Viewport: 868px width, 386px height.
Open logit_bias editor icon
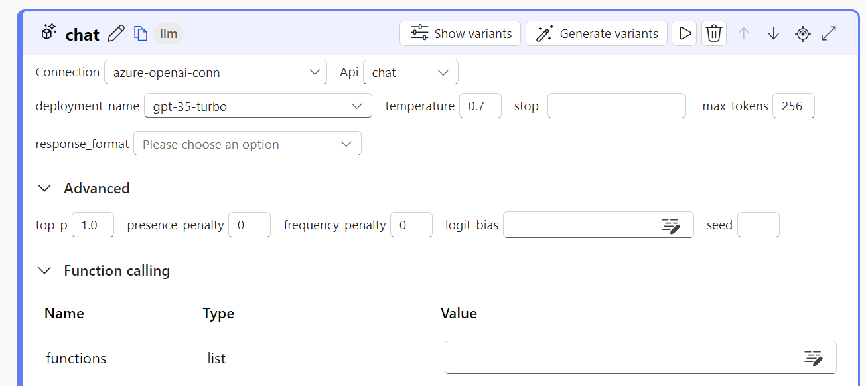[x=671, y=225]
